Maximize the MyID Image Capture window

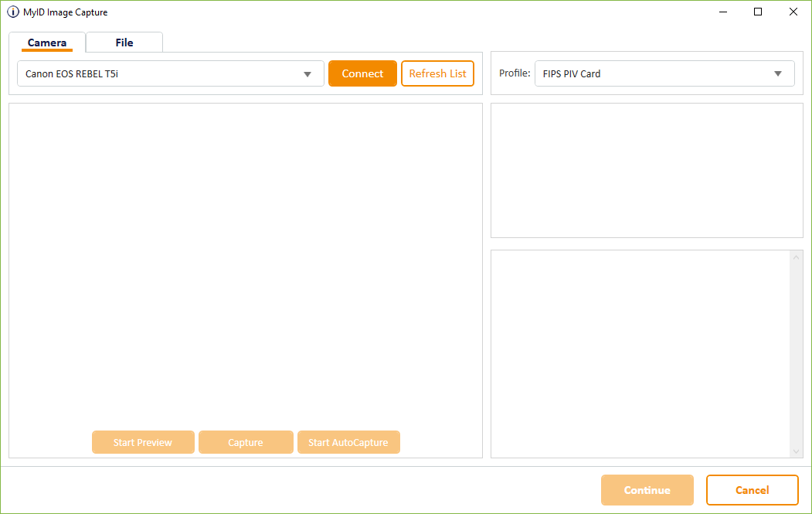pos(758,12)
